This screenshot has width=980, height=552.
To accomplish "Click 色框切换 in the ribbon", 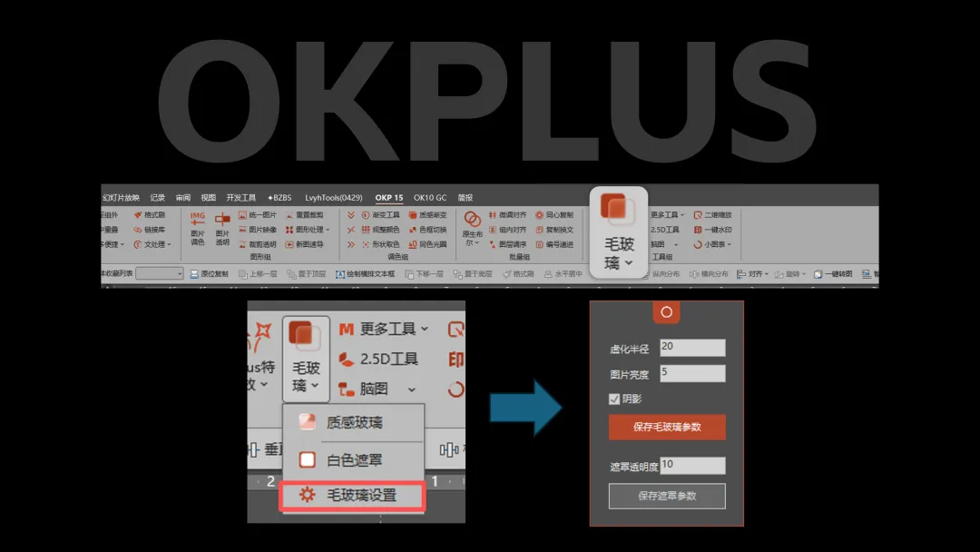I will pyautogui.click(x=427, y=230).
